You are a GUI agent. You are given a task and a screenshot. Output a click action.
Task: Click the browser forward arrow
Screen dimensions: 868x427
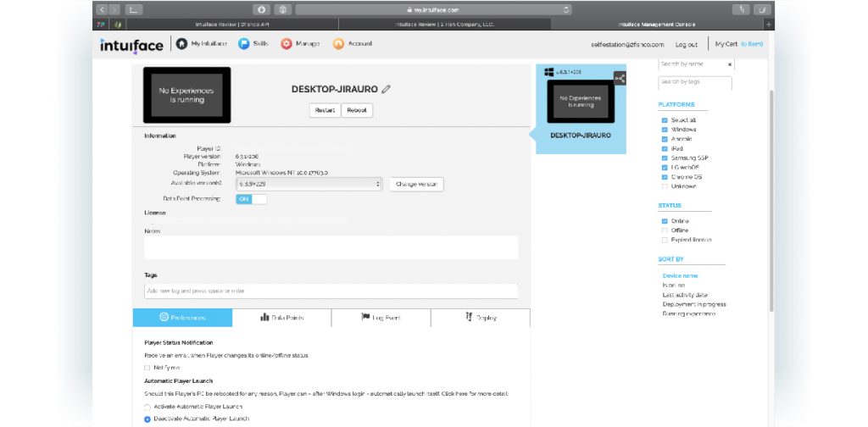[114, 9]
